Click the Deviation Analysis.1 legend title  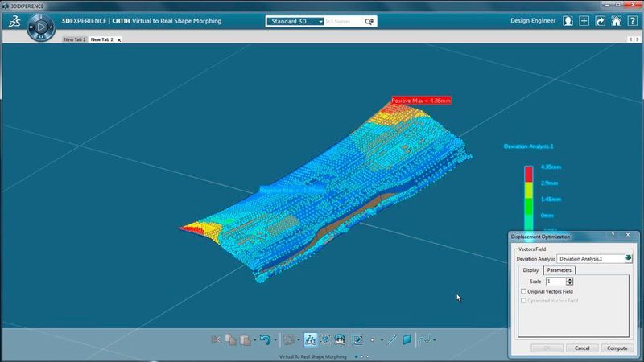pyautogui.click(x=528, y=146)
